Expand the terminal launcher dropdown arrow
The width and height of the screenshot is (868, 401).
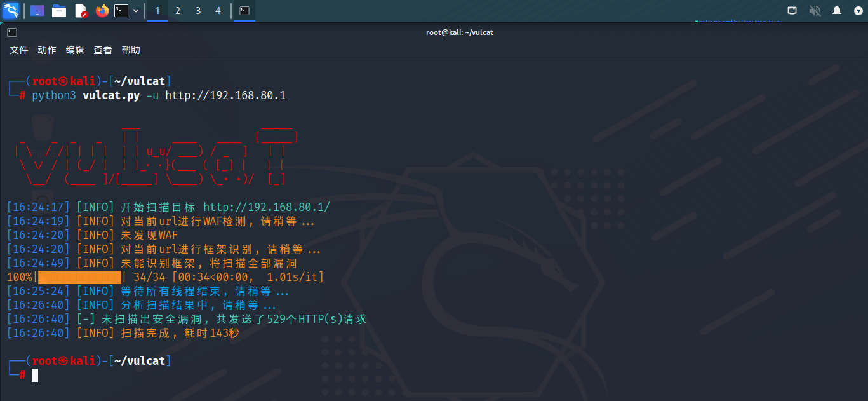click(136, 10)
